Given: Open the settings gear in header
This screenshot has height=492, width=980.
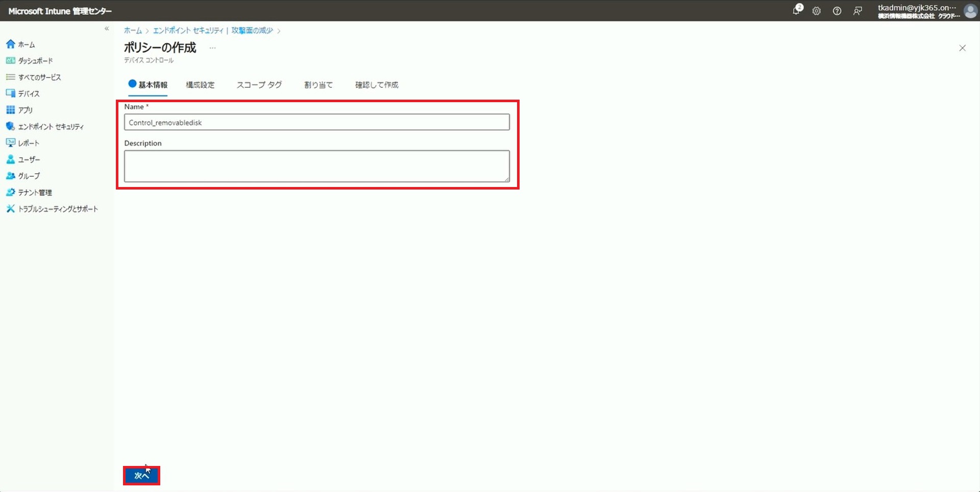Looking at the screenshot, I should tap(817, 11).
